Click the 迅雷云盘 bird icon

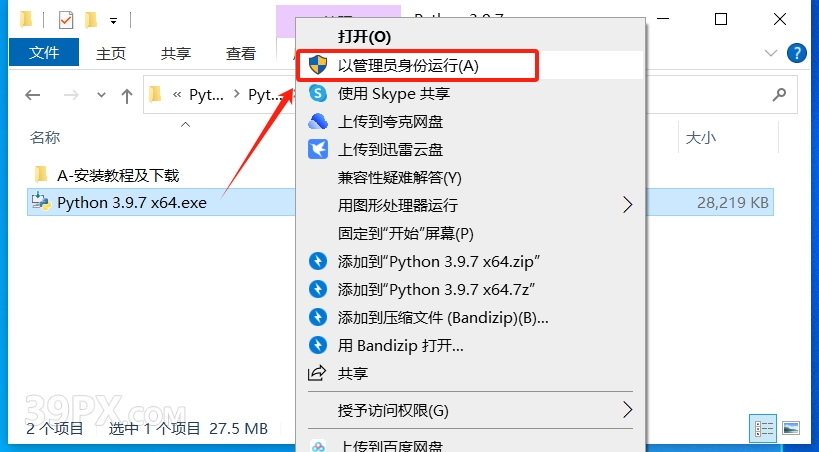[318, 150]
